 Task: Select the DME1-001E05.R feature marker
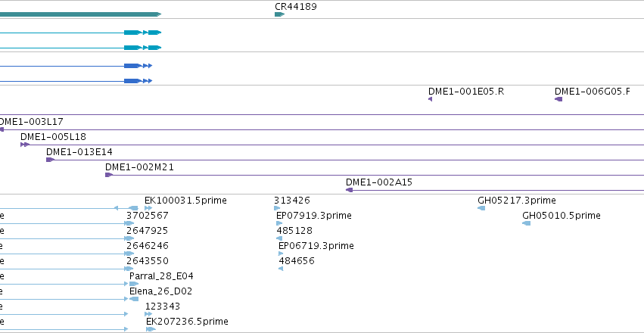(x=430, y=99)
